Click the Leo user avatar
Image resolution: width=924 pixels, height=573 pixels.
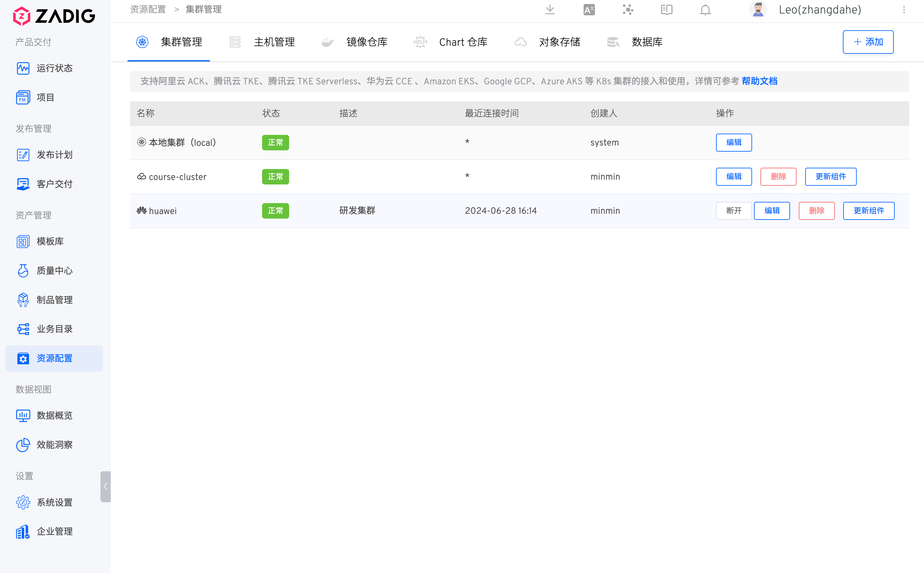(758, 9)
